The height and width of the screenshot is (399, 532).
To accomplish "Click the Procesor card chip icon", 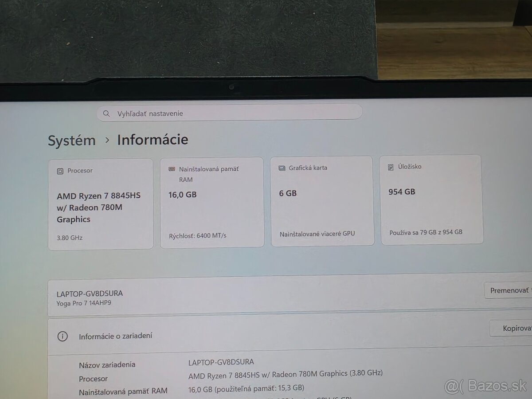I will [60, 171].
